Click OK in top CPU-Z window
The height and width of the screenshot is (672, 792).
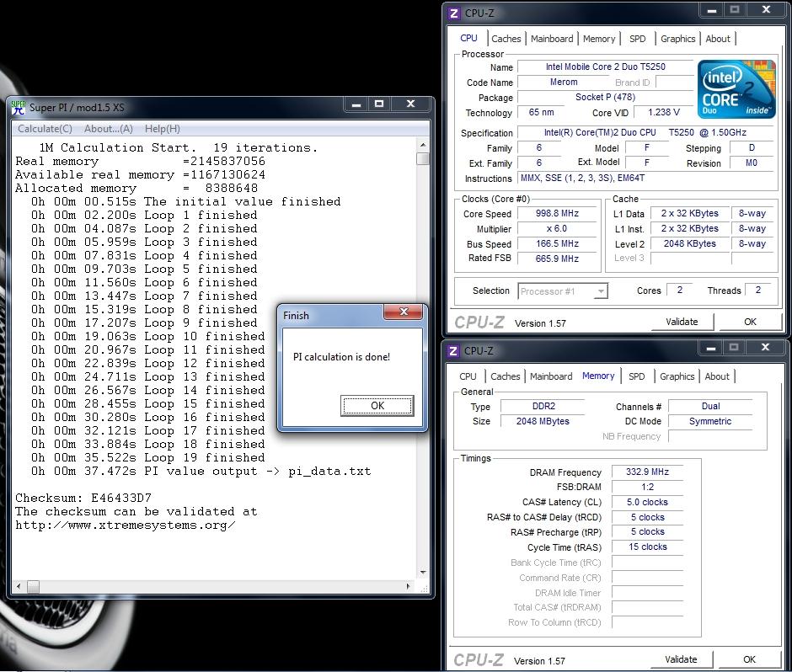(x=750, y=323)
